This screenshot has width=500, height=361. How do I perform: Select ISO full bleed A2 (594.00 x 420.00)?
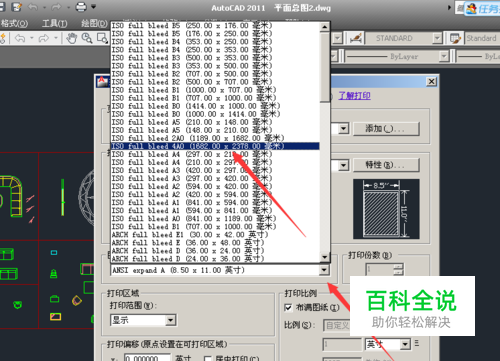click(215, 186)
